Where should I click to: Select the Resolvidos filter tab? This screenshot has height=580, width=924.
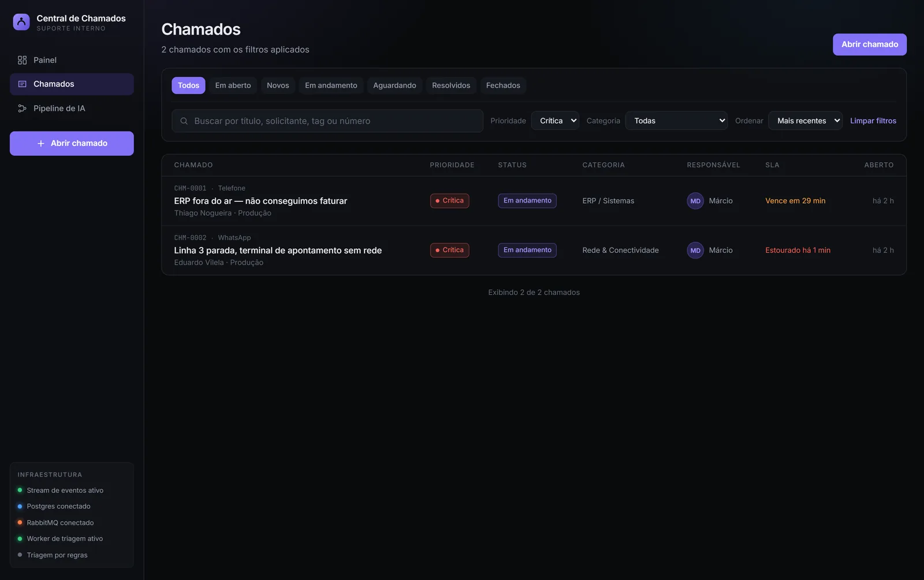click(451, 85)
